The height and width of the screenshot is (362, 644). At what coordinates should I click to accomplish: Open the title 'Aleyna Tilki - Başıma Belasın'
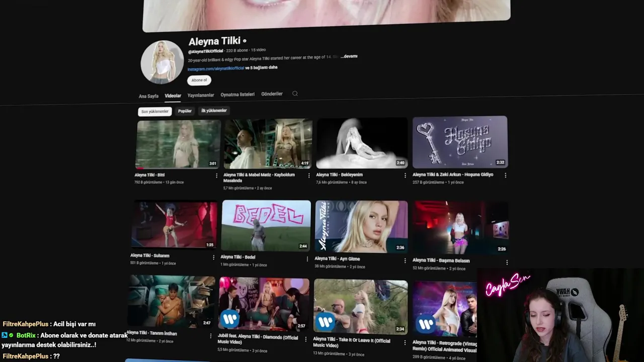coord(441,260)
